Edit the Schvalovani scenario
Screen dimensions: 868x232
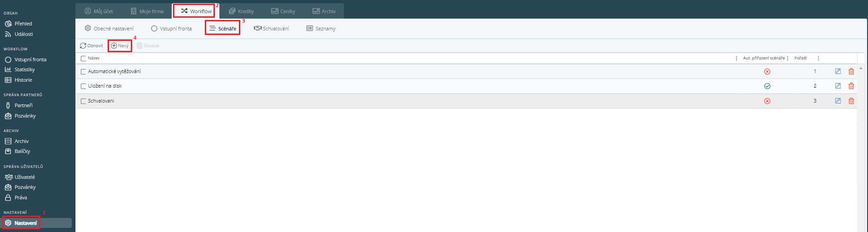[x=838, y=101]
